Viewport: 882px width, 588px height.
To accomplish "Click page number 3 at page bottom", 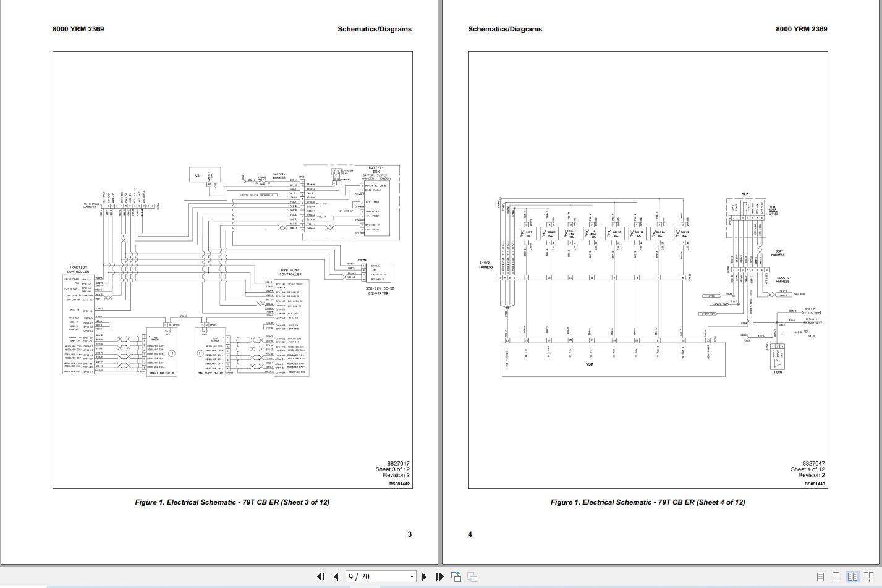I will click(x=409, y=534).
